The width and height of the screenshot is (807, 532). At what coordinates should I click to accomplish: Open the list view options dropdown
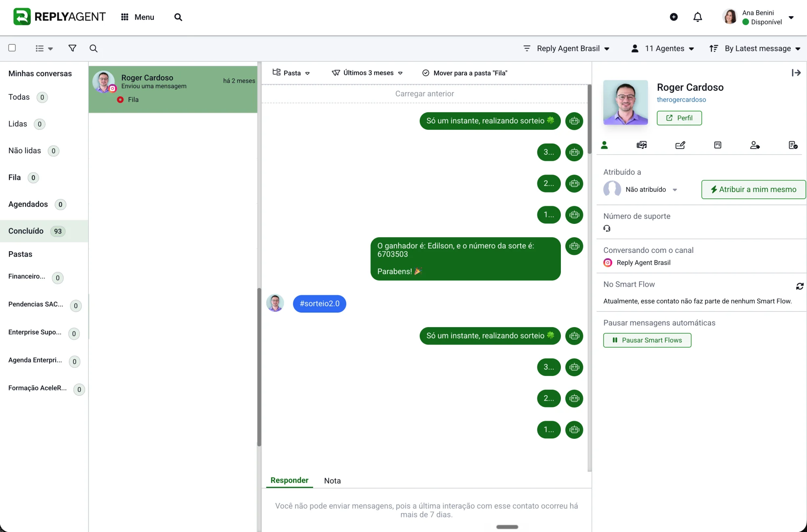44,48
